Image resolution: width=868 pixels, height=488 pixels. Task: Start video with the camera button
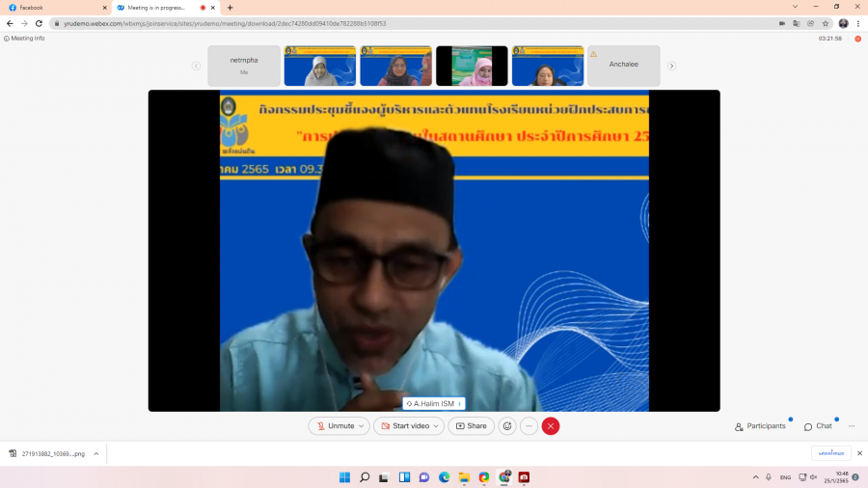coord(403,426)
